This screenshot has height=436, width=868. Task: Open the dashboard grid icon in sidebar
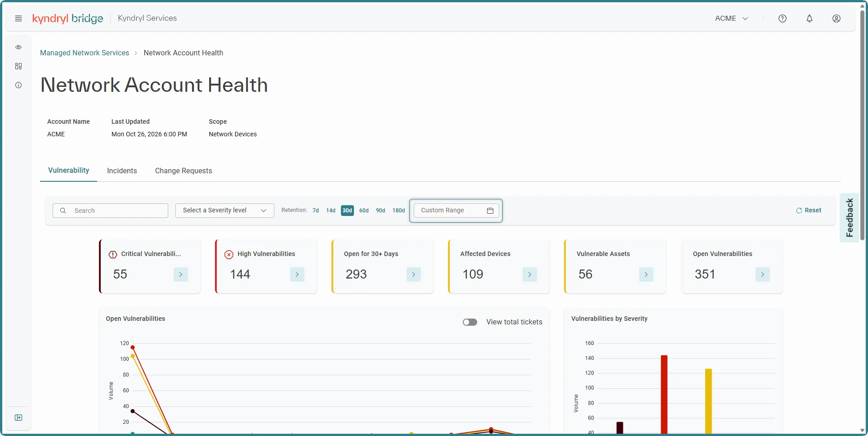click(18, 66)
